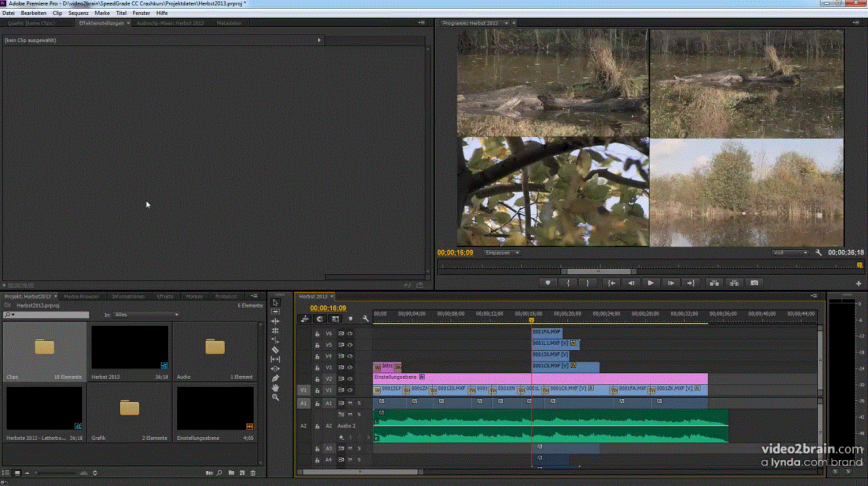This screenshot has height=486, width=868.
Task: Open the Sequenz menu
Action: point(79,13)
